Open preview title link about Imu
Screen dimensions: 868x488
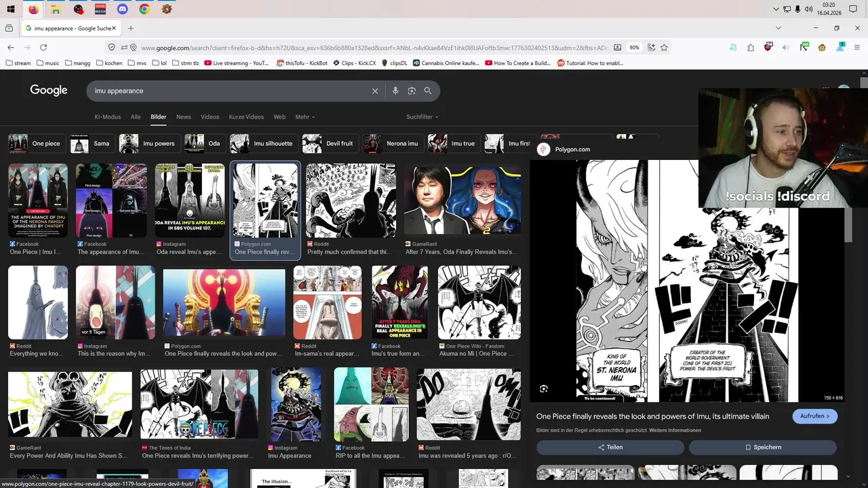(x=652, y=416)
